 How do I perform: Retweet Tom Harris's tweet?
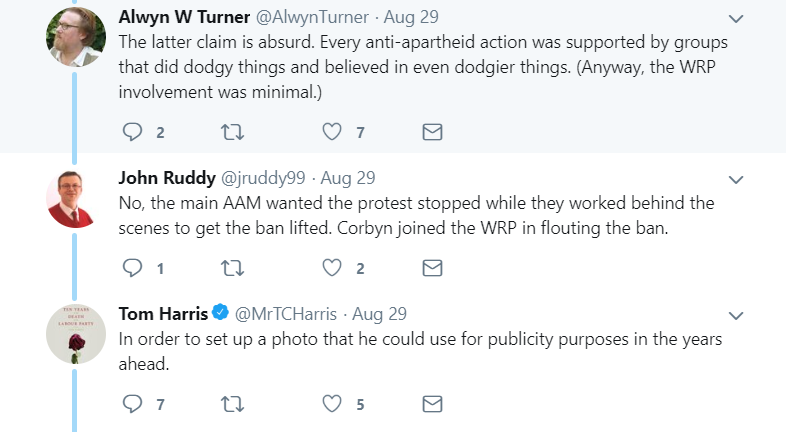(232, 404)
